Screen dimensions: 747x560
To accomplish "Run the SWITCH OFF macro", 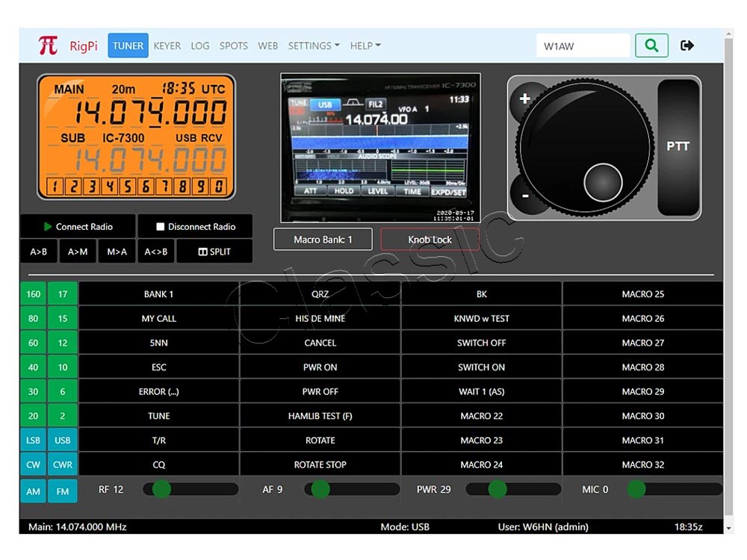I will click(x=482, y=343).
